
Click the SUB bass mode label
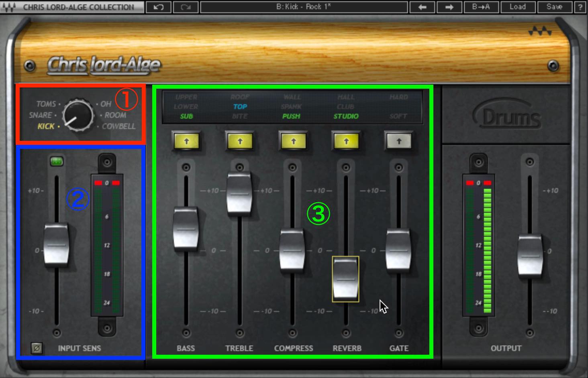coord(186,116)
